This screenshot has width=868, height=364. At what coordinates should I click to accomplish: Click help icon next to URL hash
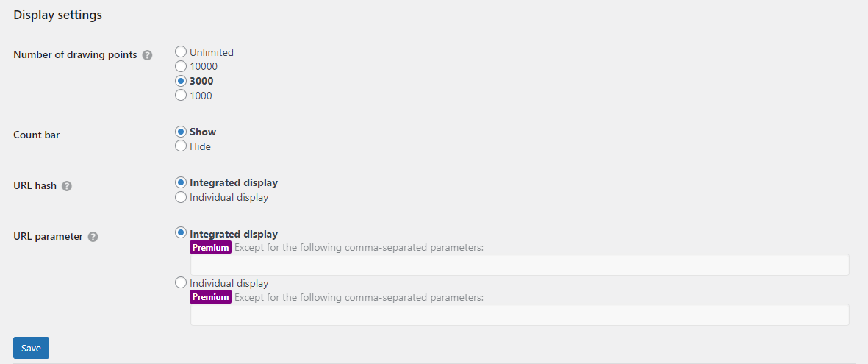67,186
